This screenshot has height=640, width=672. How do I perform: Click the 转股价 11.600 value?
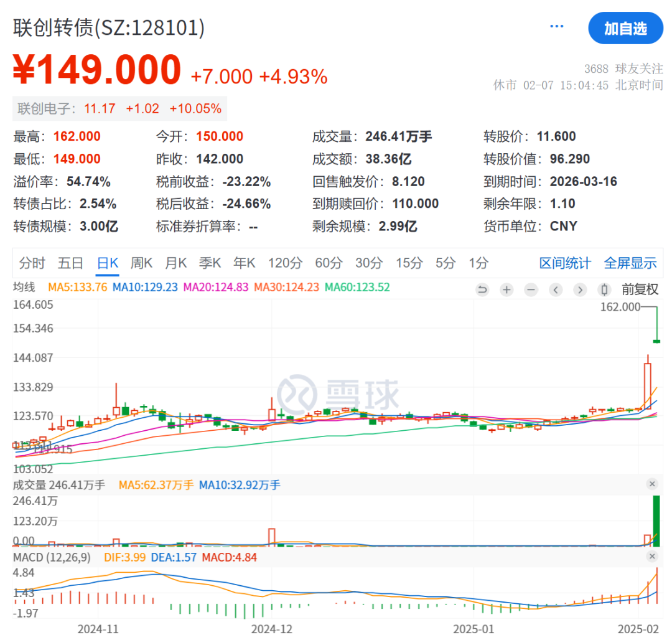(556, 136)
